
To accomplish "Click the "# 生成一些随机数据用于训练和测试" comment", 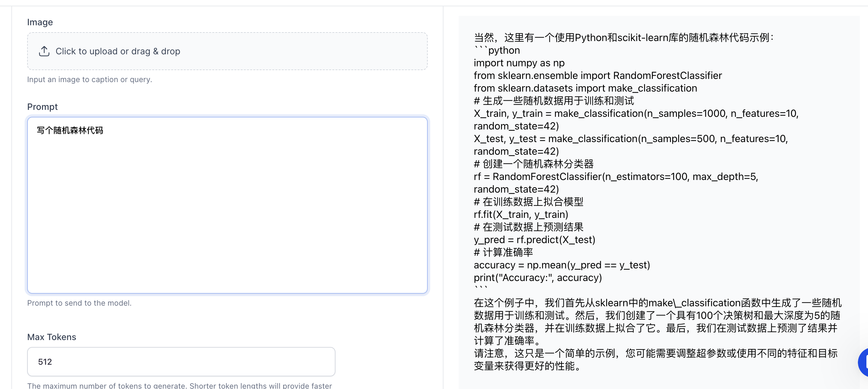I will [554, 101].
